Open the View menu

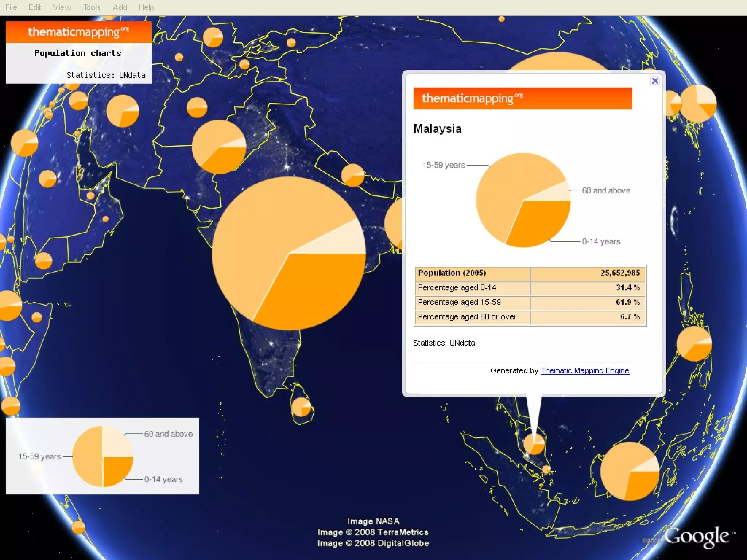pos(62,7)
